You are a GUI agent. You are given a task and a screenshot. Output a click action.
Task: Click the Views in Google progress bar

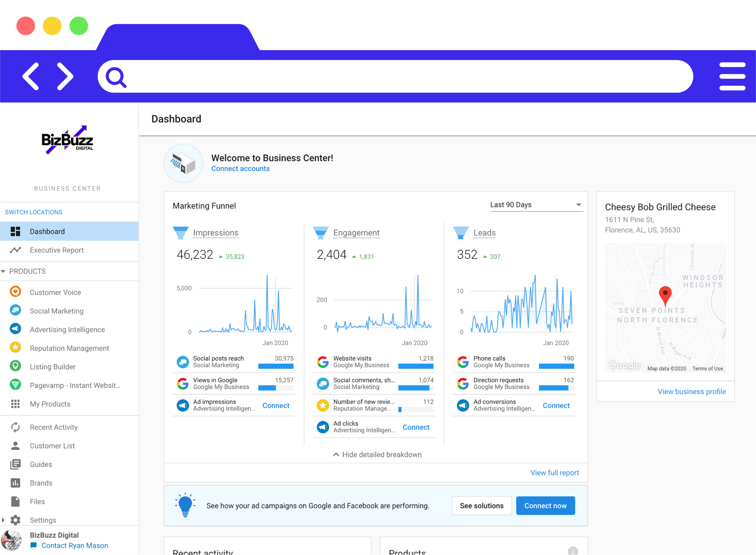276,388
